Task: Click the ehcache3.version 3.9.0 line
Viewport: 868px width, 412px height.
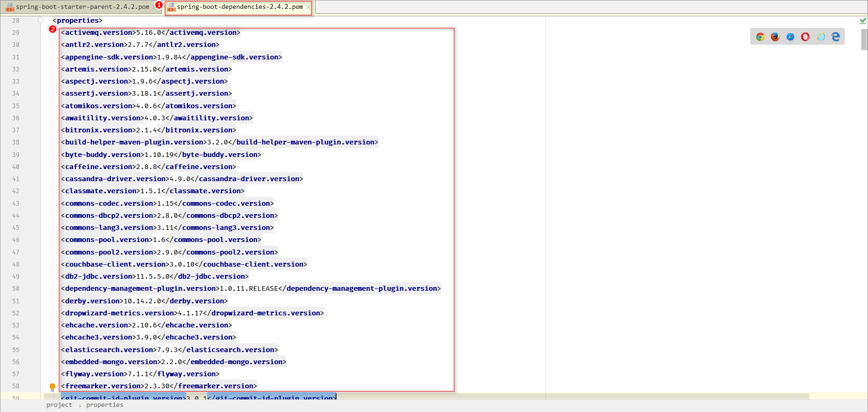Action: [x=149, y=337]
